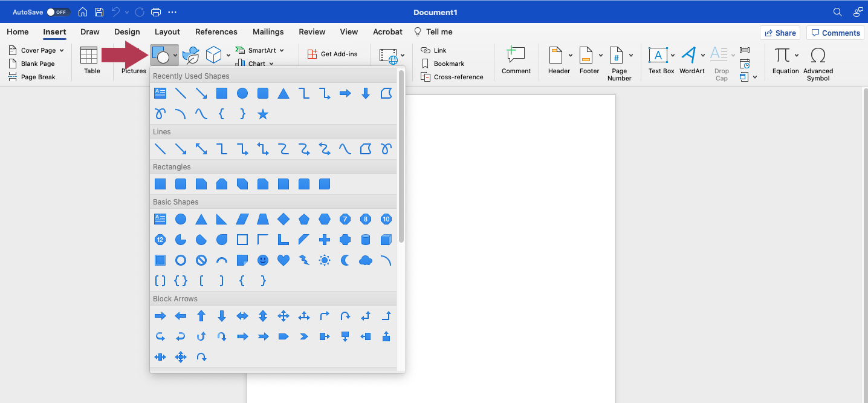The image size is (868, 403).
Task: Open the SmartArt gallery
Action: point(261,50)
